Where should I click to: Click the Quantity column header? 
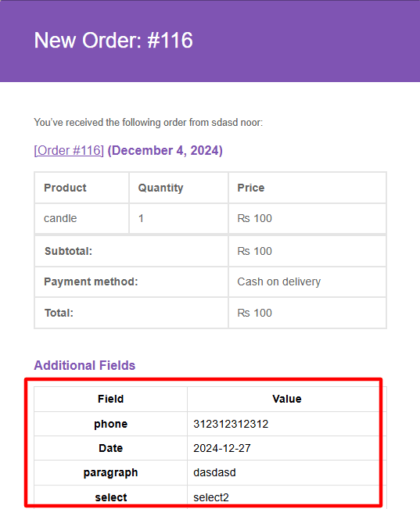[160, 188]
